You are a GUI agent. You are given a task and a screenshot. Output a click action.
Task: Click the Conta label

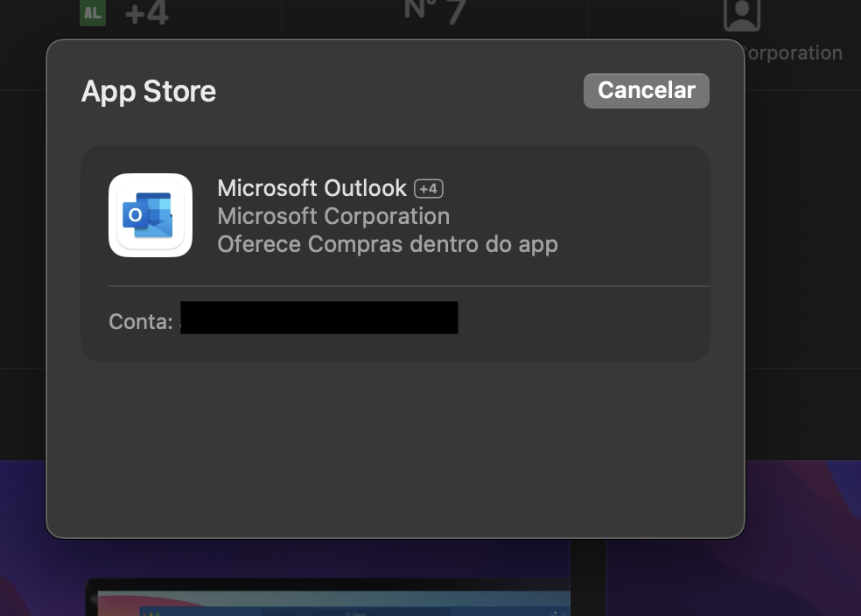140,321
